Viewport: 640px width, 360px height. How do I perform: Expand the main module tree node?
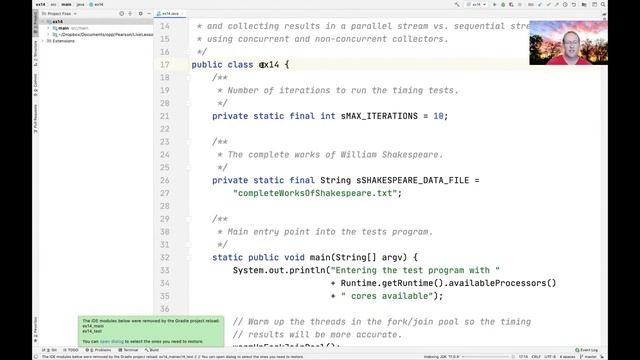[49, 28]
